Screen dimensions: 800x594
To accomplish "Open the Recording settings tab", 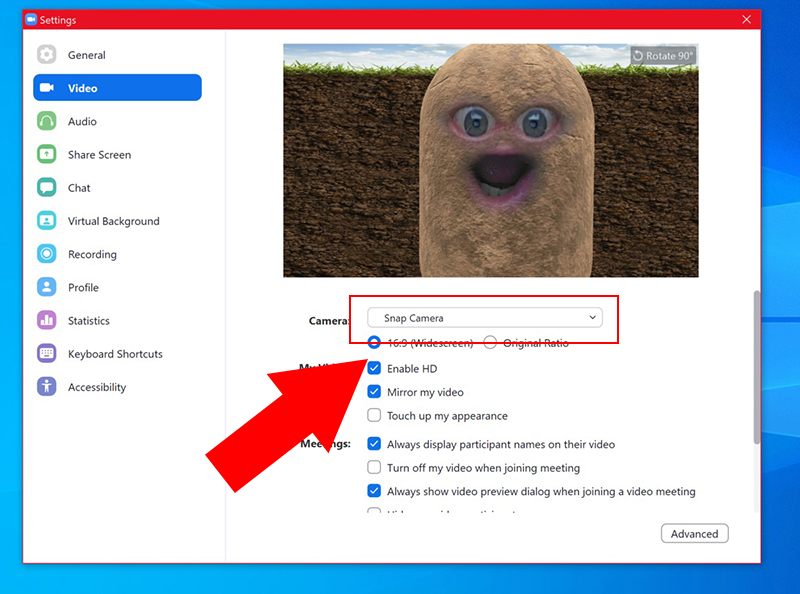I will pos(117,254).
